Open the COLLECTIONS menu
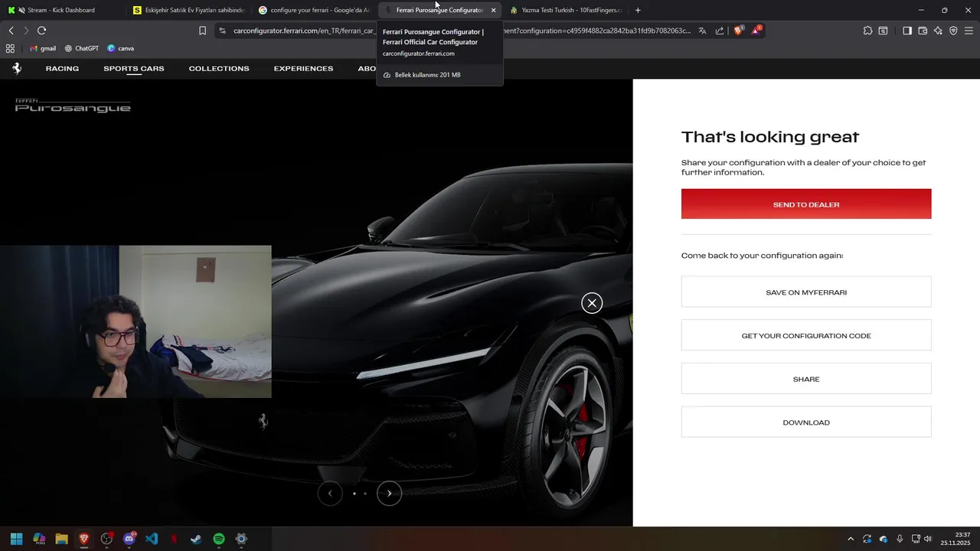The image size is (980, 551). tap(219, 69)
